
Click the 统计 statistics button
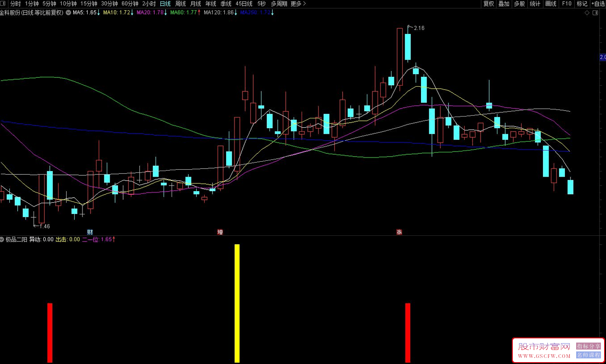535,4
